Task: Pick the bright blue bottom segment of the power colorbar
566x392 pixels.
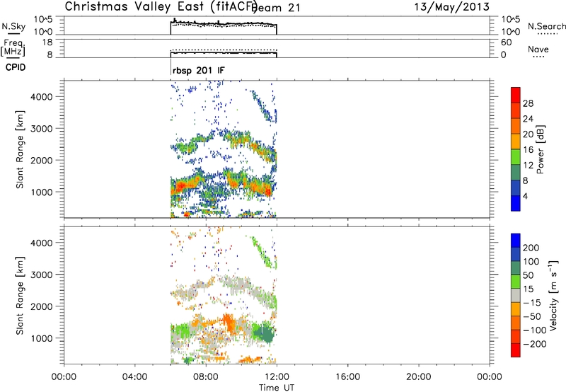Action: [516, 203]
